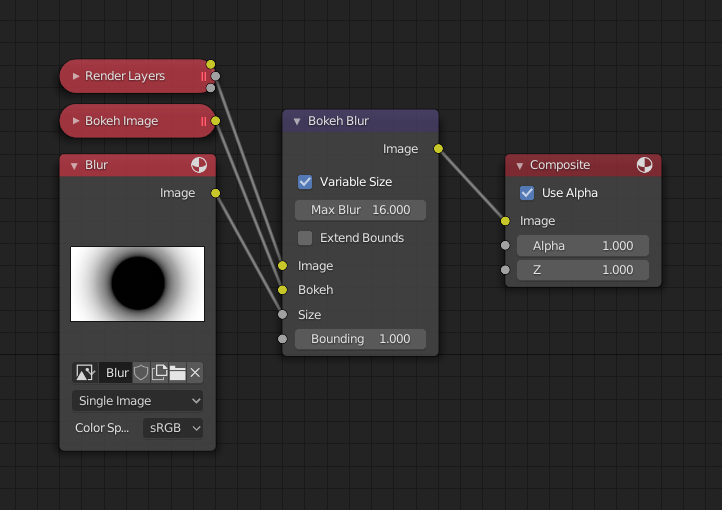Screen dimensions: 722x510
Task: Click the Color Sp... label
Action: coord(102,428)
